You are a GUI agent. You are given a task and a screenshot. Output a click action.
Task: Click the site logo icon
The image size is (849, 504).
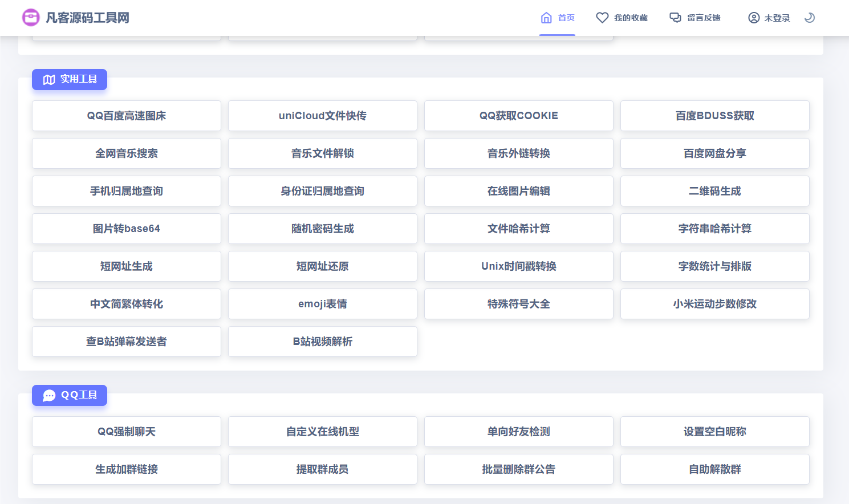pyautogui.click(x=31, y=18)
